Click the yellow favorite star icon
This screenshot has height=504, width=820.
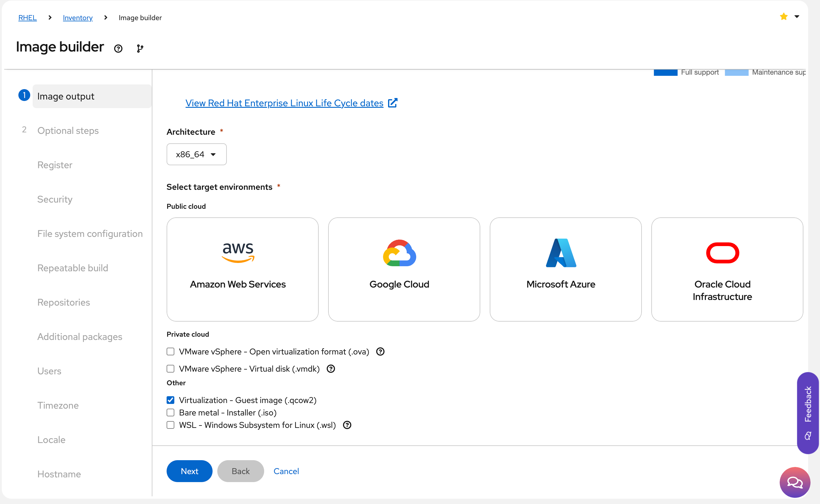click(x=784, y=17)
